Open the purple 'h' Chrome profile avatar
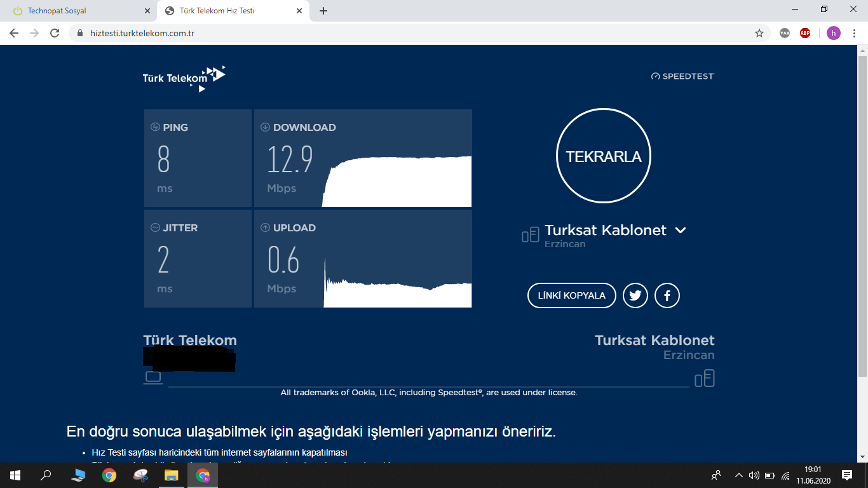Image resolution: width=868 pixels, height=488 pixels. tap(834, 33)
